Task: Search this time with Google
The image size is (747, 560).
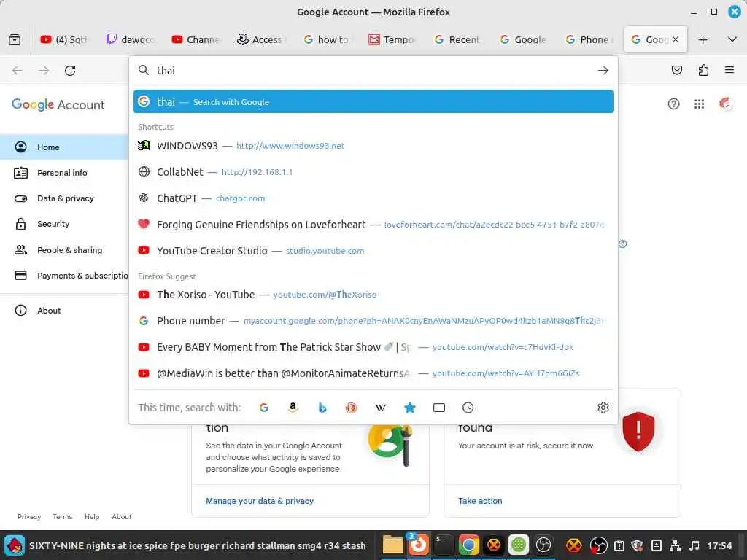Action: pos(263,408)
